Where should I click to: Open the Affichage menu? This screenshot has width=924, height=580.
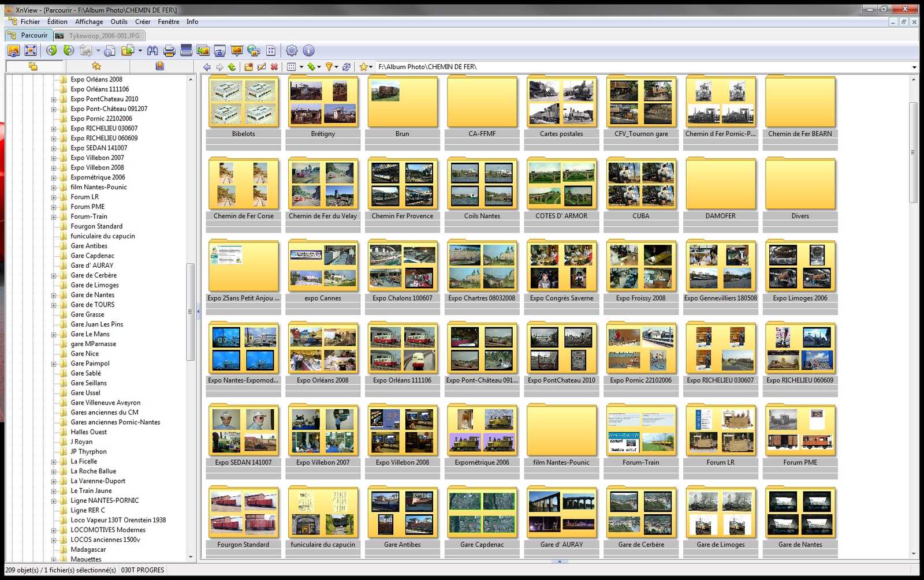click(x=89, y=22)
